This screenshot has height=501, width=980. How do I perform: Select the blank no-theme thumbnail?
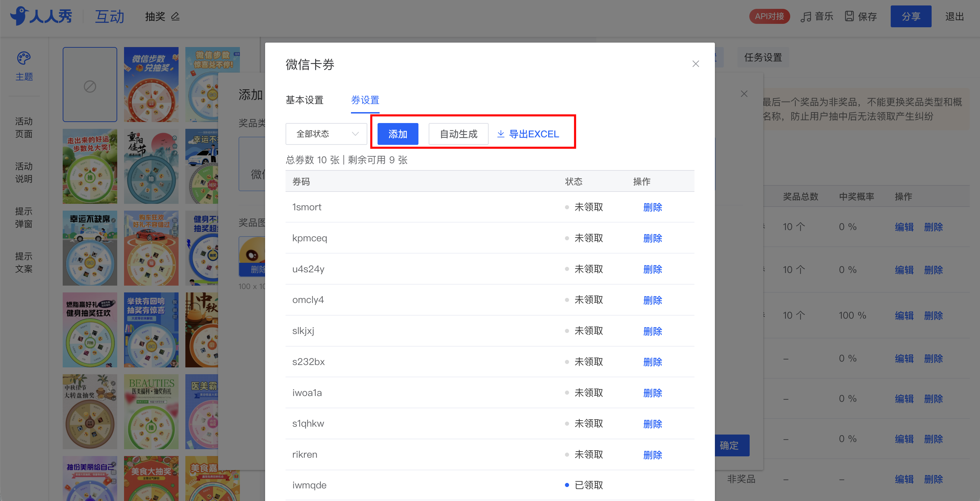point(90,85)
